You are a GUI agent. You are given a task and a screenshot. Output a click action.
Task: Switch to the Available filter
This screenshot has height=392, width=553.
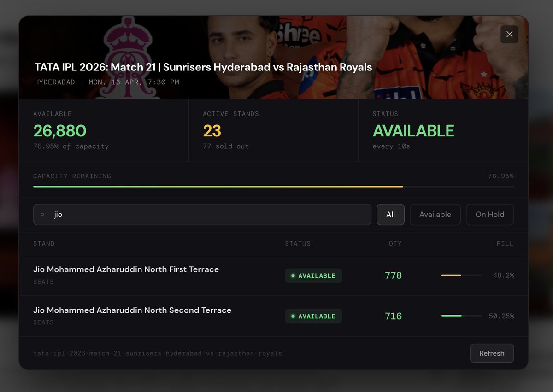435,215
